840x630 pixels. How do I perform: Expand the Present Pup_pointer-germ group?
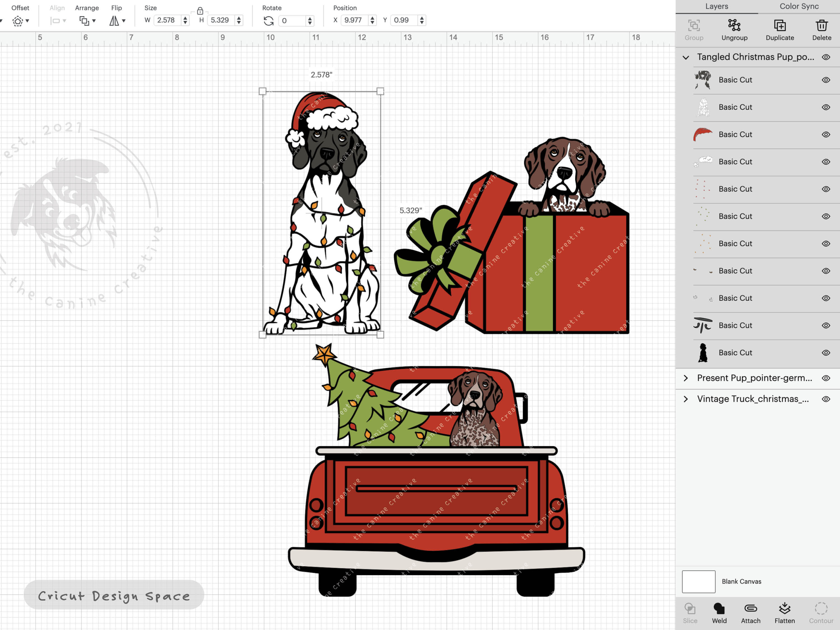coord(686,378)
